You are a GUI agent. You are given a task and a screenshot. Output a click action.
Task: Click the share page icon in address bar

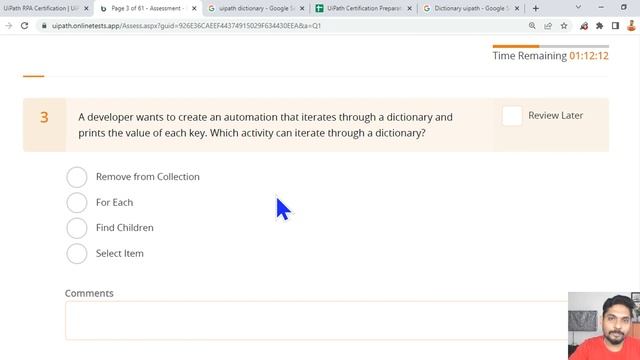(x=548, y=26)
